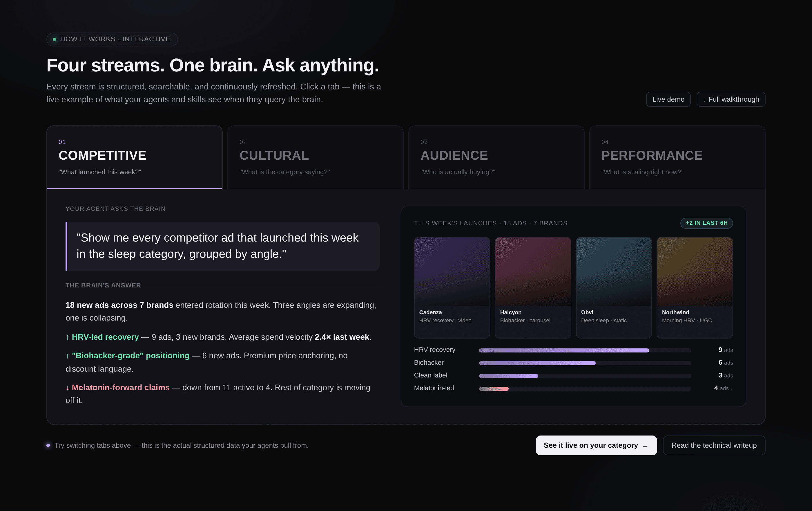Screen dimensions: 812x511
Task: Click the HRV recovery progress bar
Action: coord(564,350)
